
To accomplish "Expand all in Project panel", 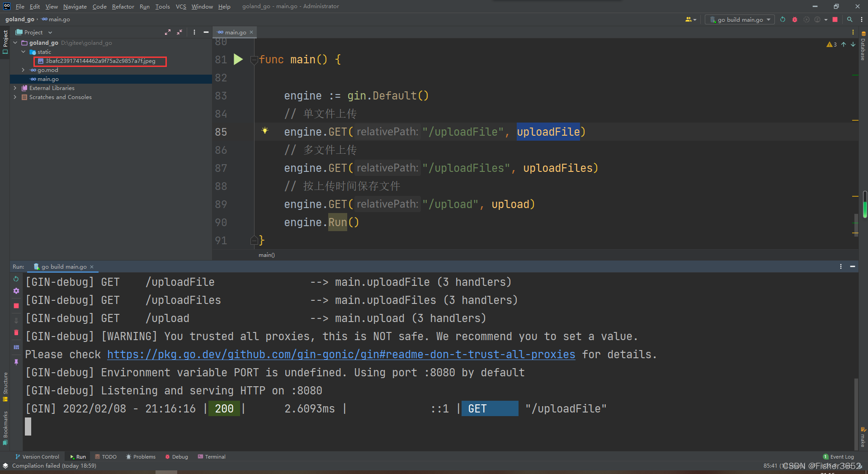I will tap(168, 32).
